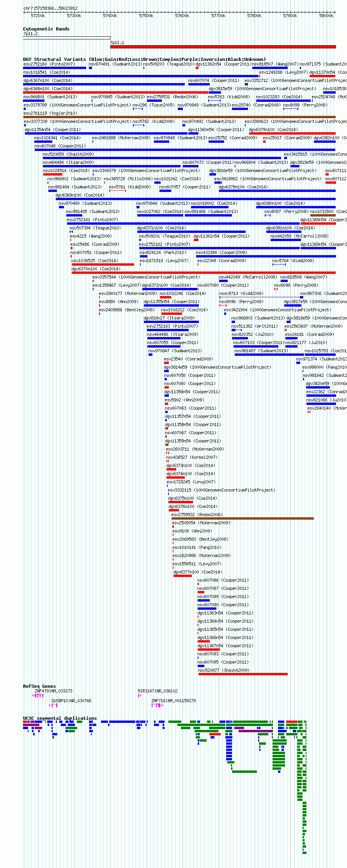Click the 57200k ruler label

(38, 16)
